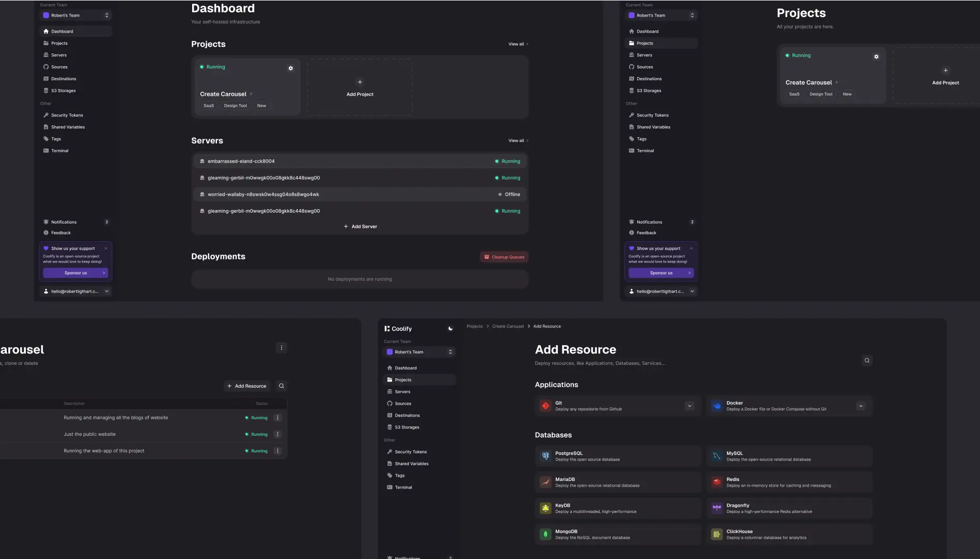Click the View all projects link

[517, 44]
